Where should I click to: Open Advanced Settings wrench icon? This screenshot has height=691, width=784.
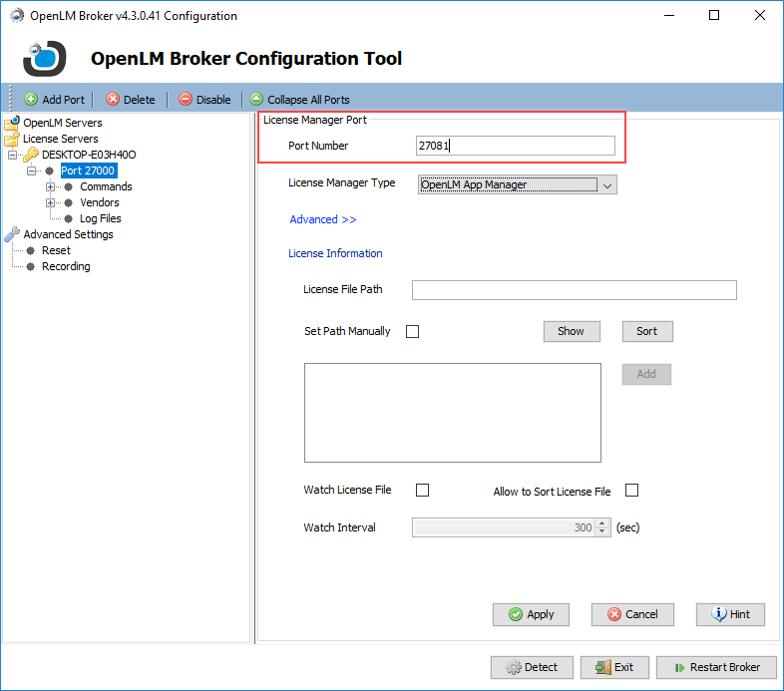(12, 234)
